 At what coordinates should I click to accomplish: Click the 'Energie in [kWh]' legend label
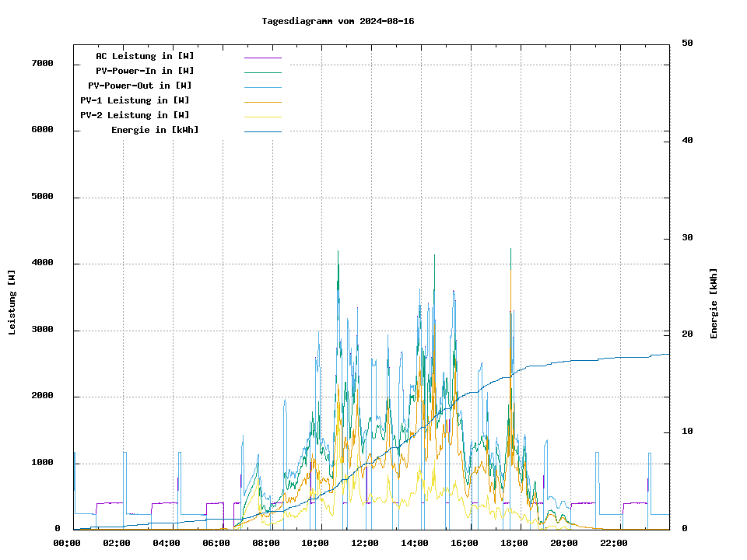155,130
